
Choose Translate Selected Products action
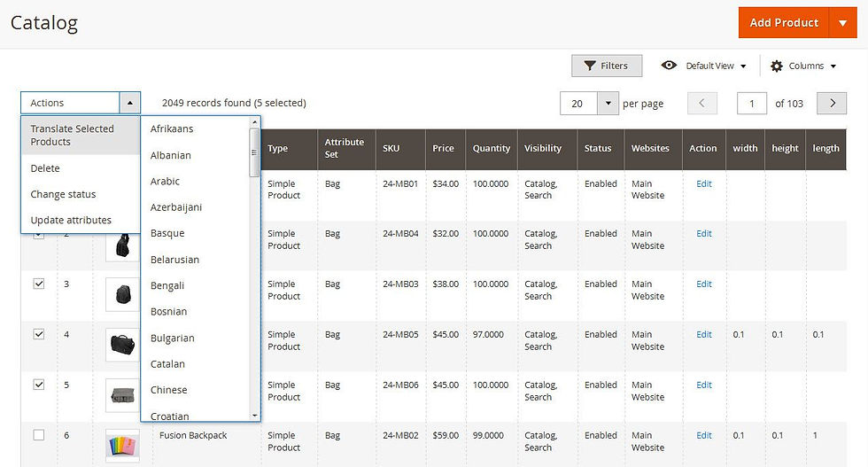(x=81, y=136)
